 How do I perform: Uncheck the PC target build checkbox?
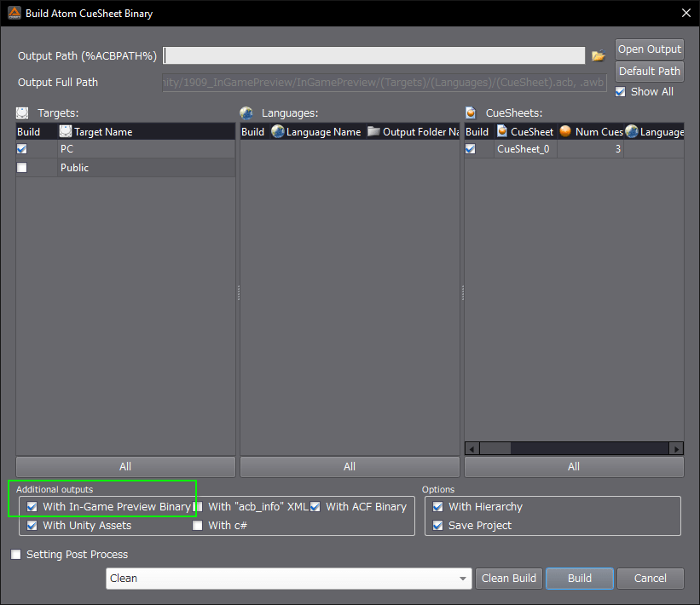21,148
